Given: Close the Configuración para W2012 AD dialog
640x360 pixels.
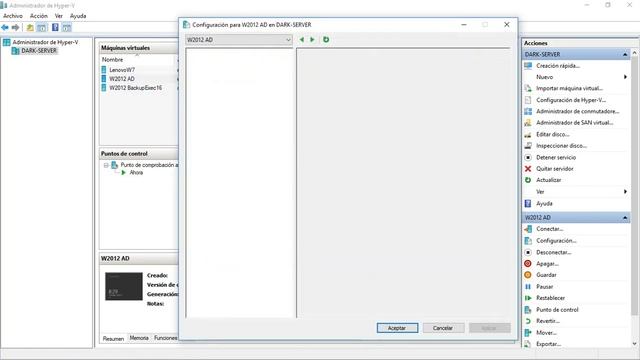Looking at the screenshot, I should tap(507, 24).
